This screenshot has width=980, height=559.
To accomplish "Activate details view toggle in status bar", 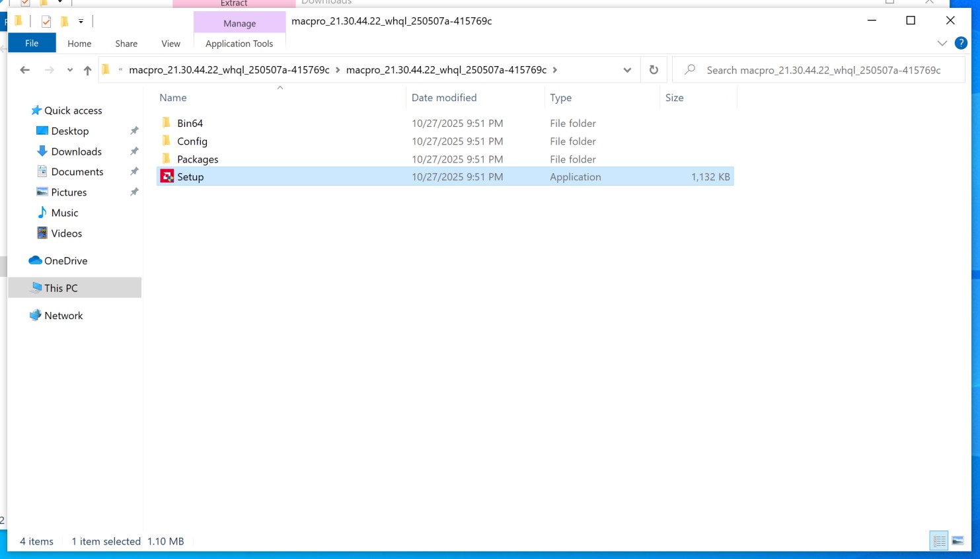I will pos(938,540).
